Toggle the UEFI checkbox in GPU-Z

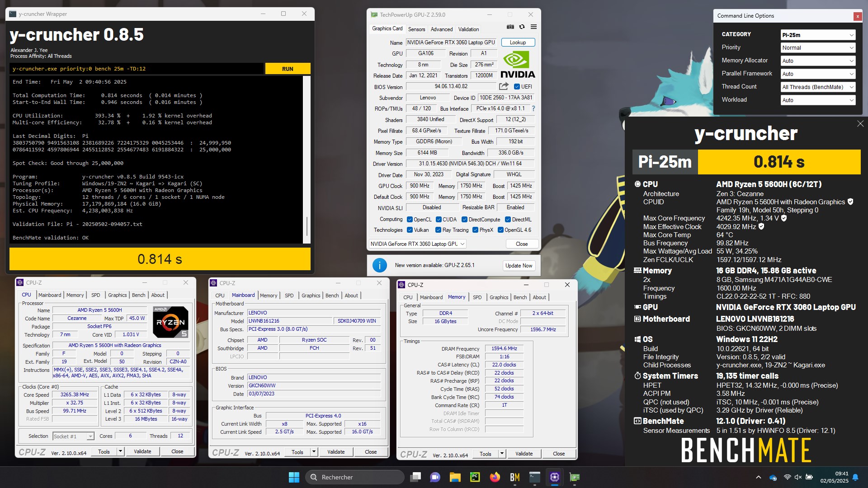click(517, 87)
